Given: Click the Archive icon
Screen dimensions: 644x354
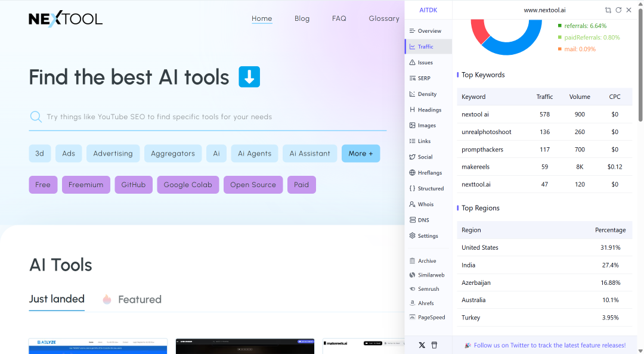Looking at the screenshot, I should 413,261.
